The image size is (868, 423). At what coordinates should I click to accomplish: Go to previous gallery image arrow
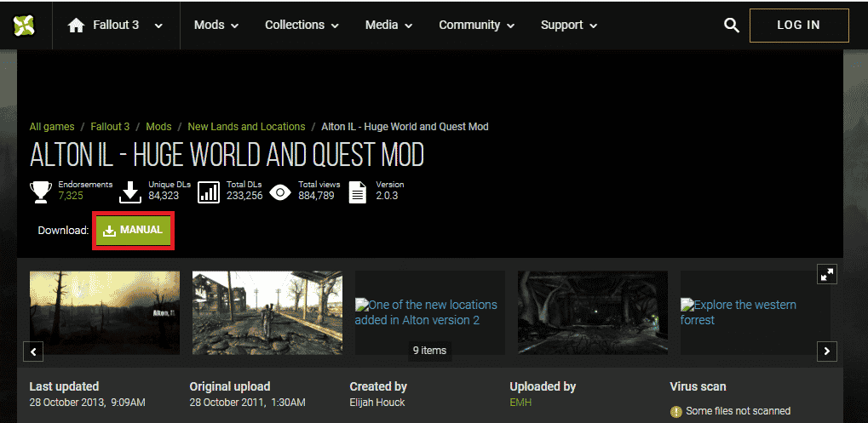(33, 352)
